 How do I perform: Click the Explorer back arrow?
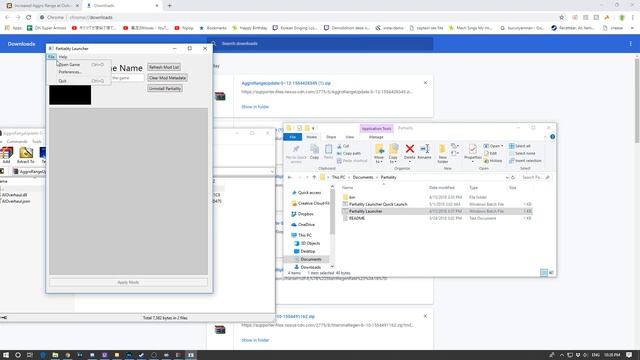[290, 177]
